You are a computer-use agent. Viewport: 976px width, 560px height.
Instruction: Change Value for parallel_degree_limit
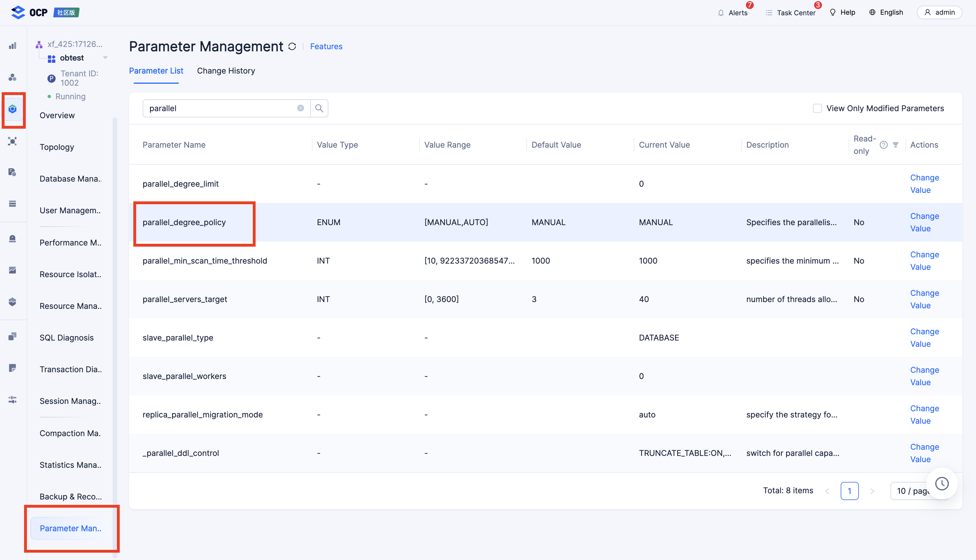[924, 184]
